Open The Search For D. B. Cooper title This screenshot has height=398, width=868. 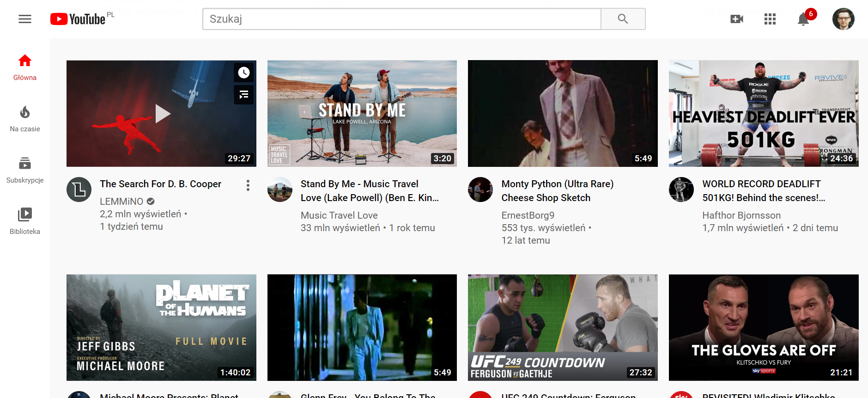[x=161, y=184]
